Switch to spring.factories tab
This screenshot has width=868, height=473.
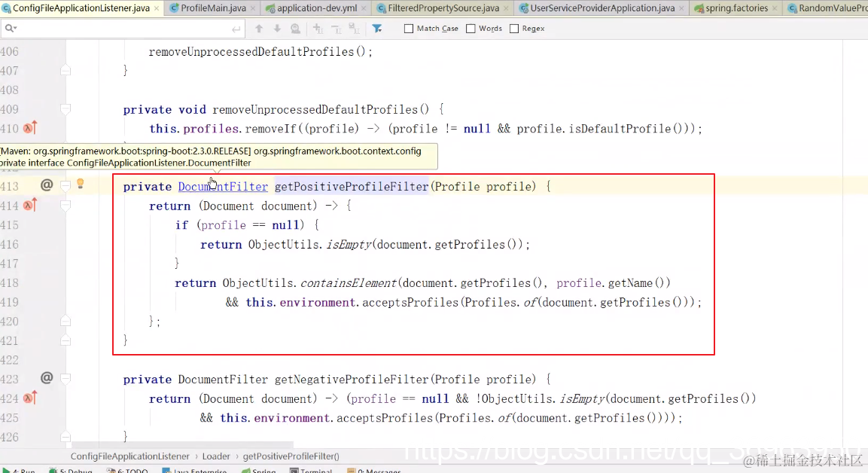tap(736, 8)
